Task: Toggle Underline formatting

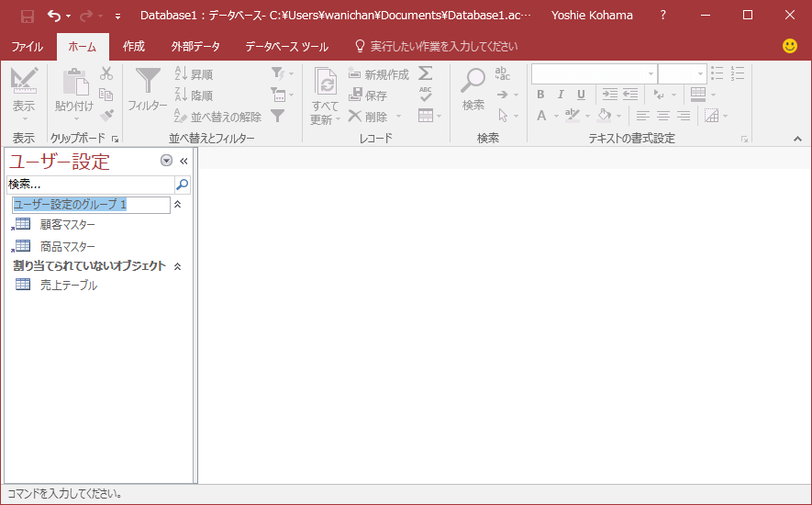Action: coord(581,95)
